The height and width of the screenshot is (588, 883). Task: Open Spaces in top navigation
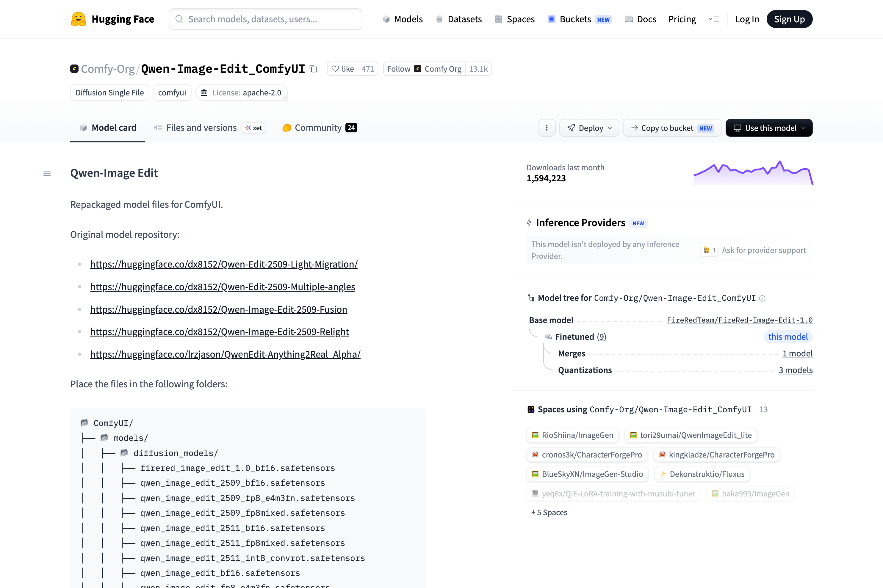tap(515, 19)
